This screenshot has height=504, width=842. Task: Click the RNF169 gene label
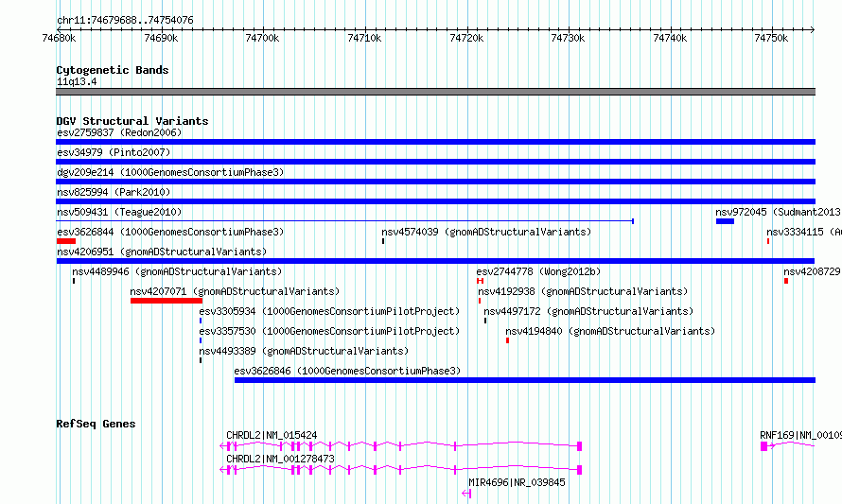click(x=800, y=435)
